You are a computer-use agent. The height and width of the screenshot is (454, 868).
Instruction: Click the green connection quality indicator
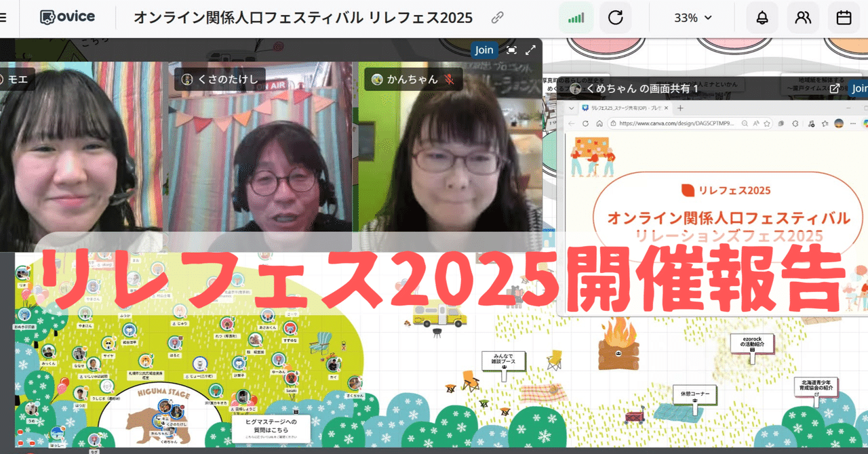tap(576, 18)
